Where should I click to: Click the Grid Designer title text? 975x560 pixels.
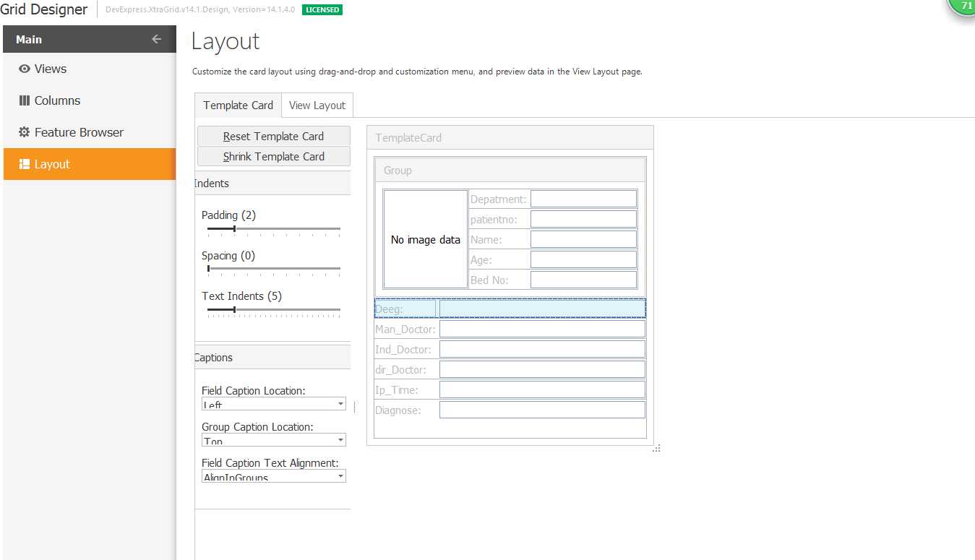[43, 9]
